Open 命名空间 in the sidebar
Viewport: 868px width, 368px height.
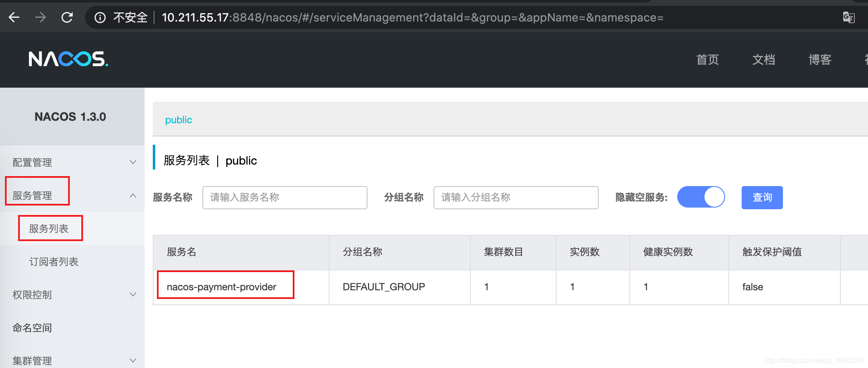(x=32, y=327)
